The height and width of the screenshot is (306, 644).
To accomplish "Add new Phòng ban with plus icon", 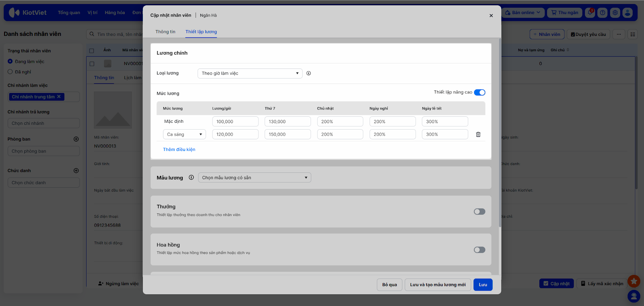I will click(76, 139).
